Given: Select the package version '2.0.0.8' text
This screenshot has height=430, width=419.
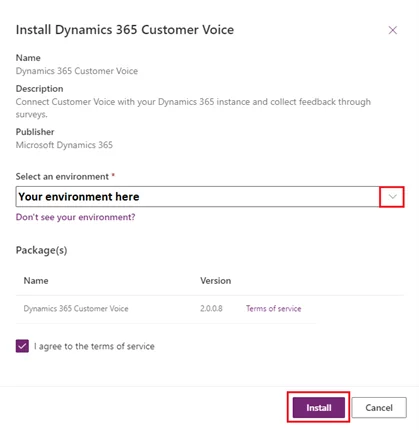Looking at the screenshot, I should tap(211, 309).
